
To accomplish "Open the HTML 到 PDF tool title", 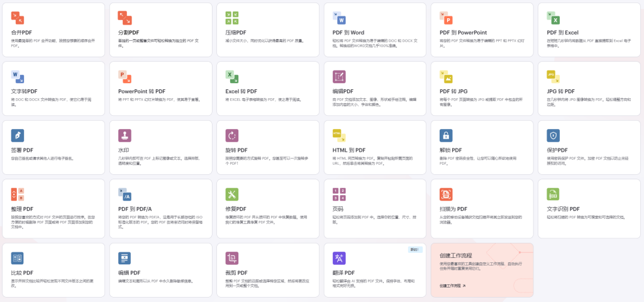I will click(x=348, y=150).
